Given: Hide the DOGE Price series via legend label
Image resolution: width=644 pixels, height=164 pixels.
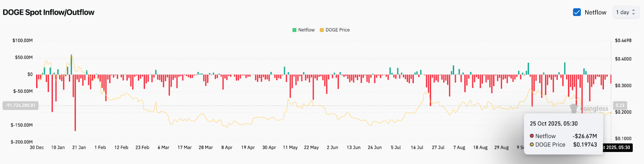Looking at the screenshot, I should [x=337, y=30].
